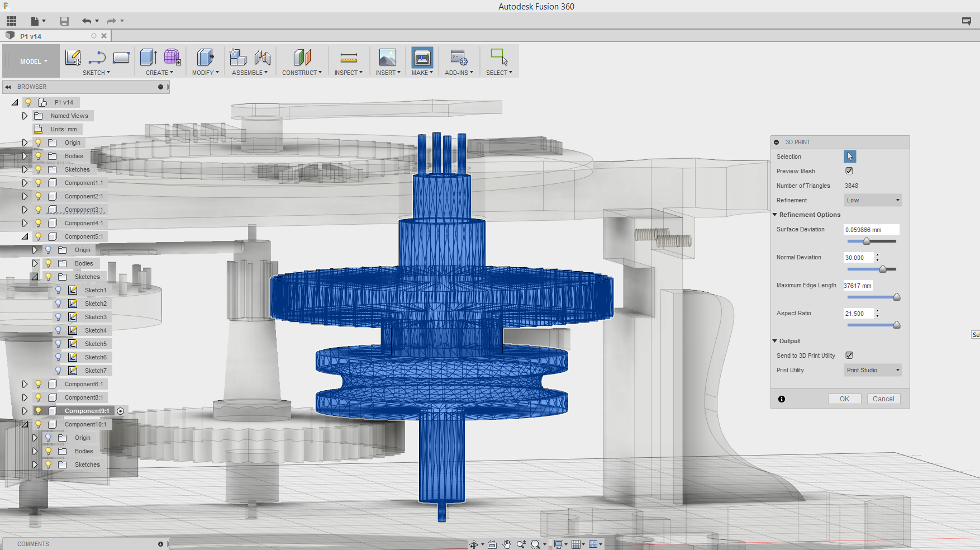Open the CREATE menu
This screenshot has height=550, width=980.
point(159,73)
